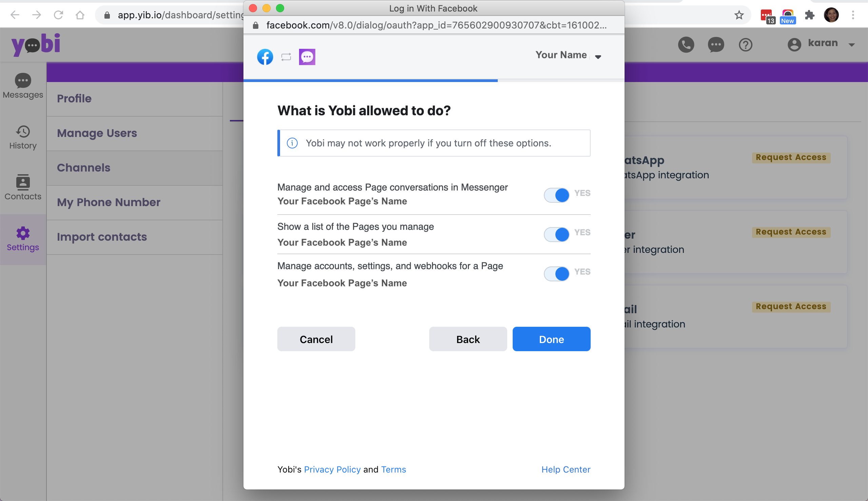
Task: Open Yobi's Privacy Policy link
Action: click(x=332, y=469)
